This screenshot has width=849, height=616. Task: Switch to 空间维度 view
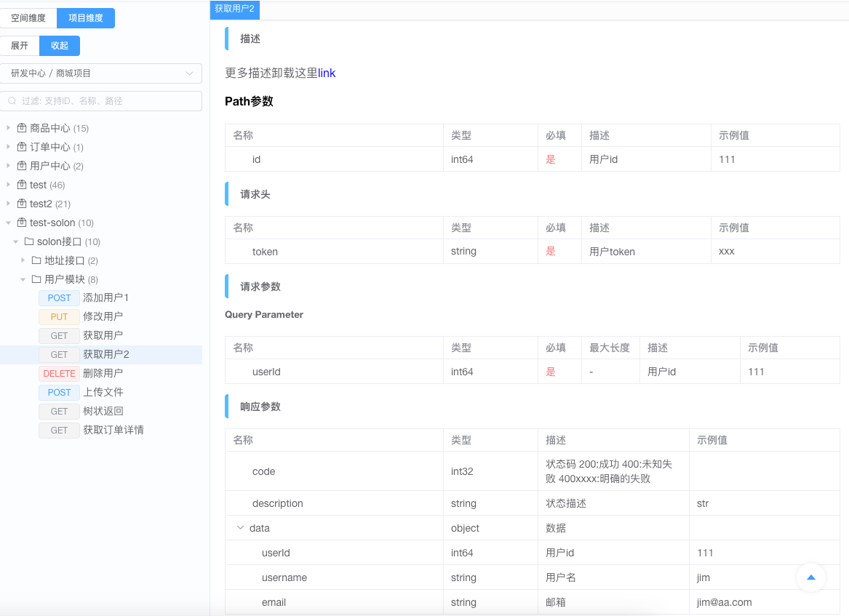click(x=28, y=18)
